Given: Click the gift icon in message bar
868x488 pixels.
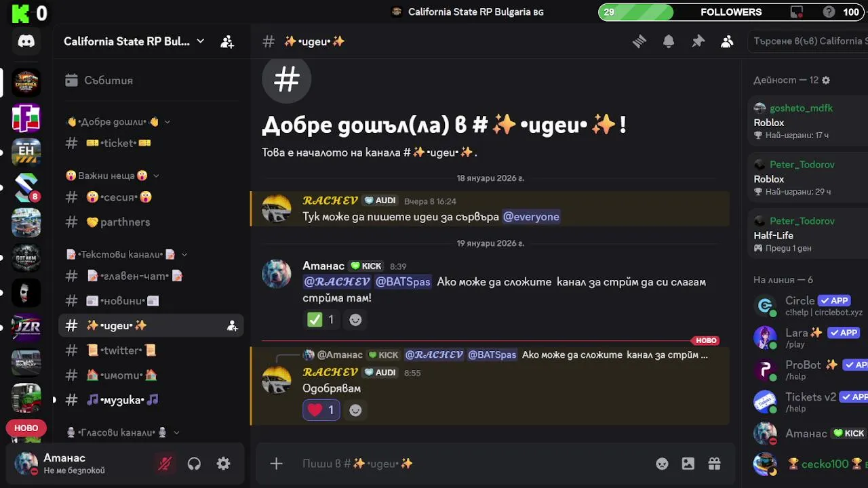Looking at the screenshot, I should 714,464.
